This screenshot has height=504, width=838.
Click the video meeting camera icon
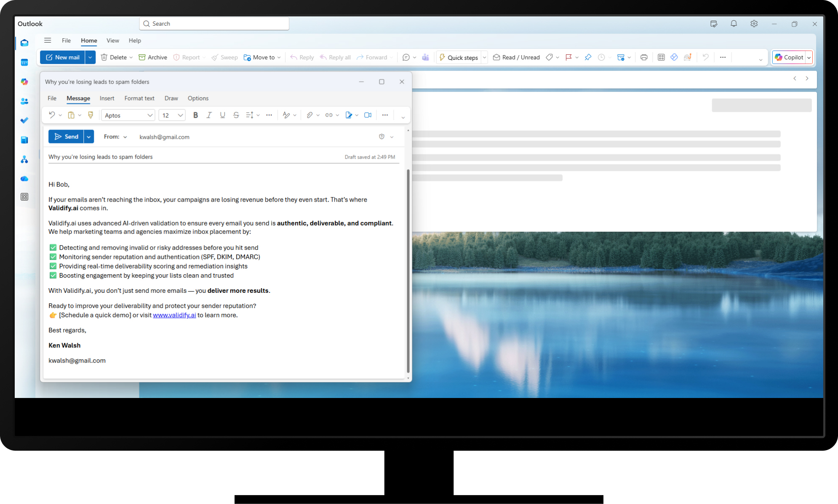(368, 115)
